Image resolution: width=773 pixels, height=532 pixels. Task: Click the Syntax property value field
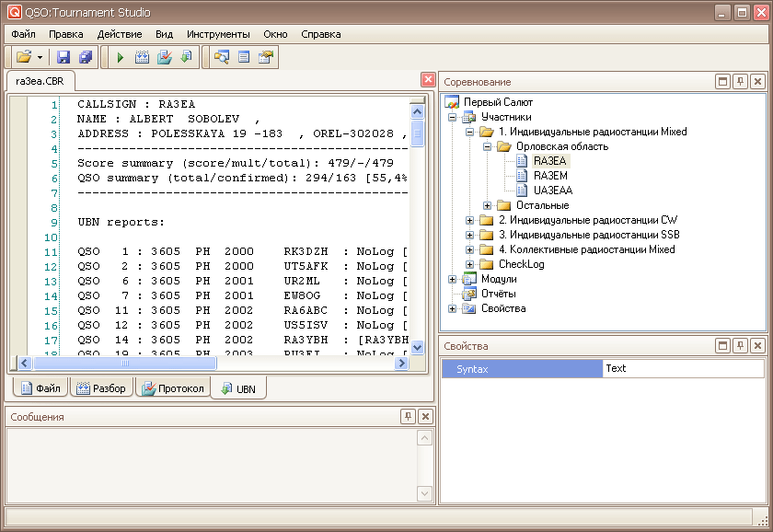(x=682, y=368)
